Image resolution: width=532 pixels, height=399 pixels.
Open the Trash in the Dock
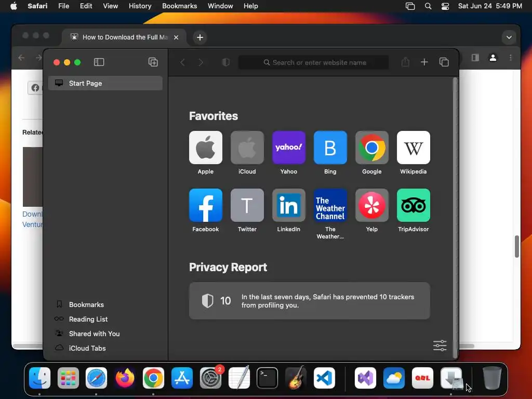click(492, 378)
